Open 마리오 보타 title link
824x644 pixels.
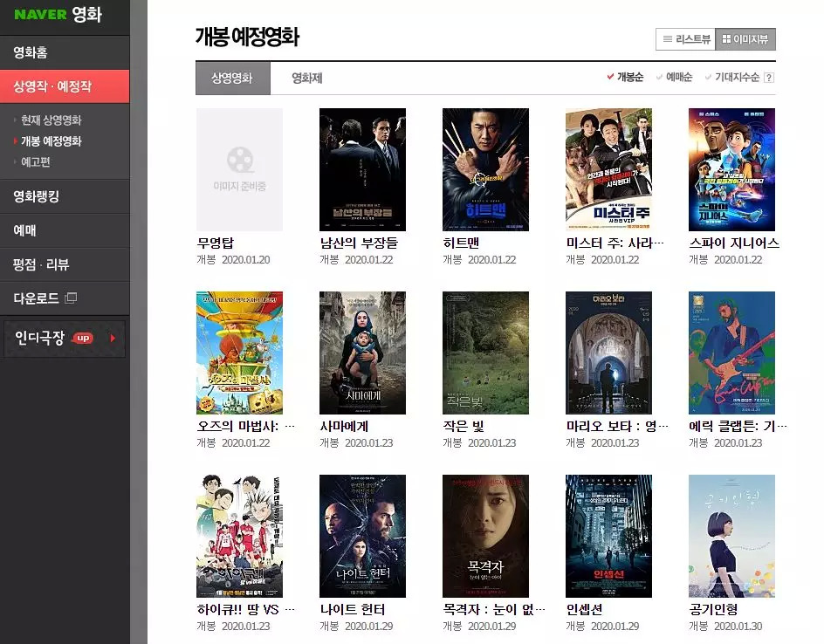click(x=617, y=427)
